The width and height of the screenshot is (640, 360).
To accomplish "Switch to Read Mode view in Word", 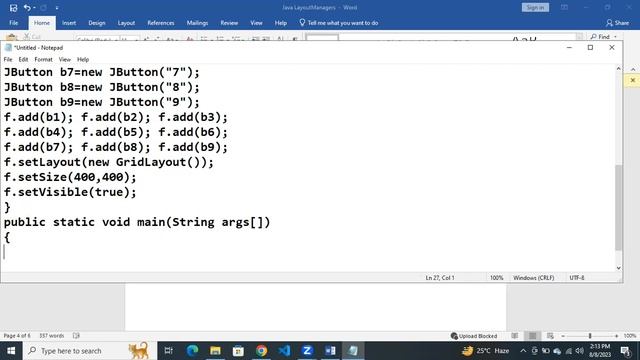I will [x=515, y=336].
